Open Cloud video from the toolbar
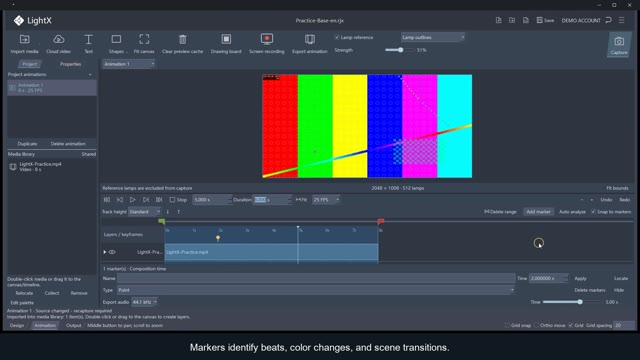Image resolution: width=640 pixels, height=360 pixels. point(58,44)
